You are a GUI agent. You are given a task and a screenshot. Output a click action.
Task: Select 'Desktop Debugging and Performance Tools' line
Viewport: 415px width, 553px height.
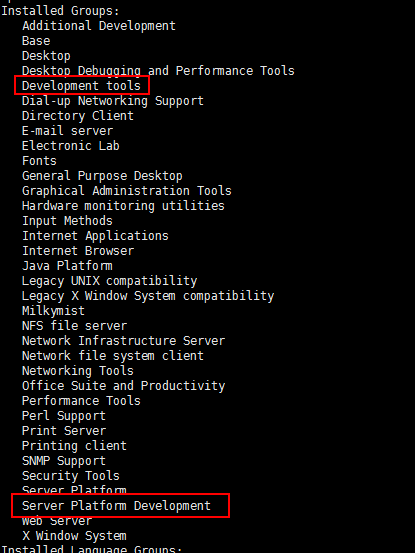coord(158,71)
